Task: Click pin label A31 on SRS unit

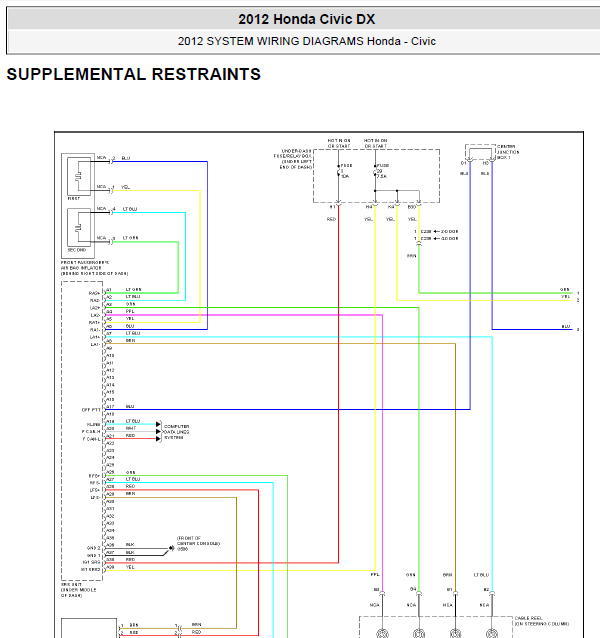Action: (110, 509)
